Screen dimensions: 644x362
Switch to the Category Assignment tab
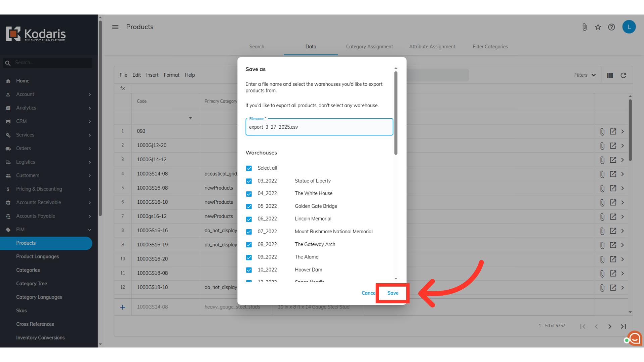coord(369,47)
